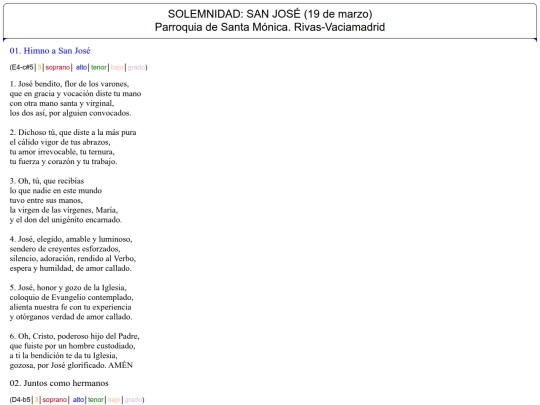The image size is (540, 405).
Task: Open the bajo part for Juntos como hermanos
Action: (114, 400)
